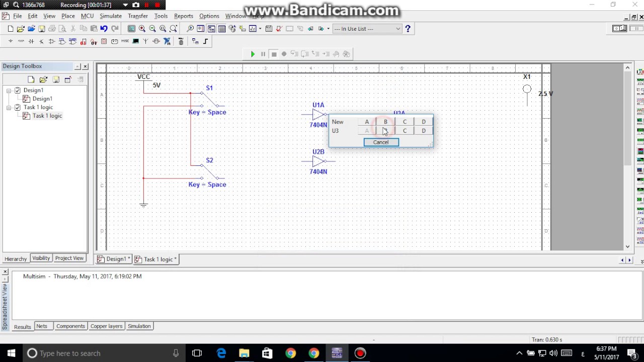This screenshot has height=362, width=644.
Task: Open file from Design Toolbox icon
Action: point(43,79)
